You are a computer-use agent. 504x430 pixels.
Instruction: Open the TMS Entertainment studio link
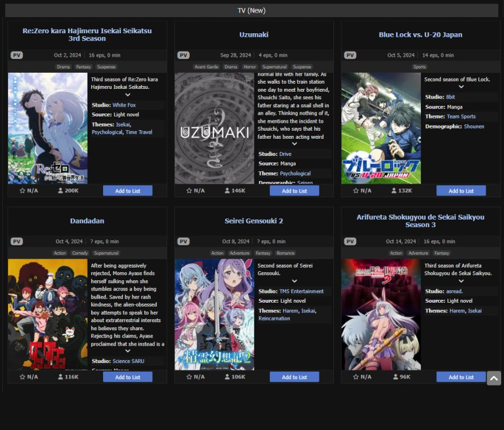click(x=301, y=291)
